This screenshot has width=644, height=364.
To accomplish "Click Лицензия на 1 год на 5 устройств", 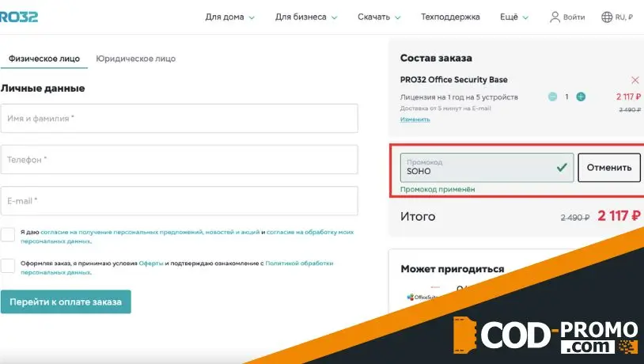I will pyautogui.click(x=459, y=97).
